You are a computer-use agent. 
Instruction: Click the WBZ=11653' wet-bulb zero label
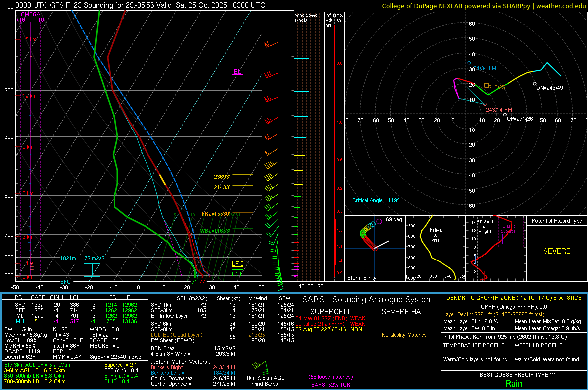click(x=215, y=231)
